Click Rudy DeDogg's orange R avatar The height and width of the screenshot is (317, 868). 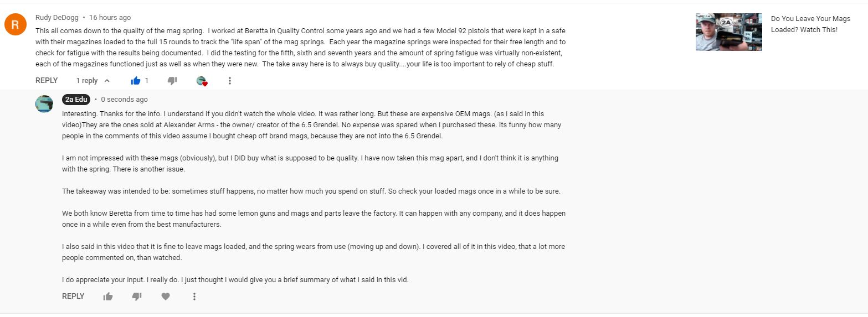coord(16,24)
